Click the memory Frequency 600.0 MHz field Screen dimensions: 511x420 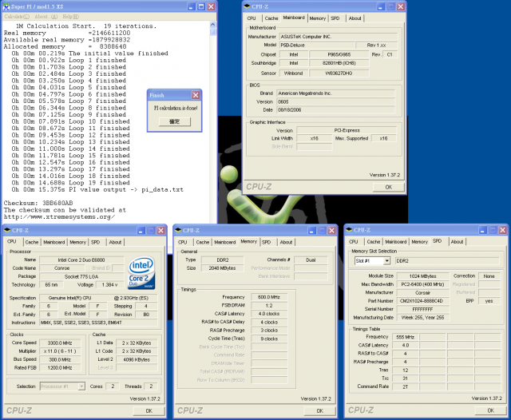pos(269,297)
